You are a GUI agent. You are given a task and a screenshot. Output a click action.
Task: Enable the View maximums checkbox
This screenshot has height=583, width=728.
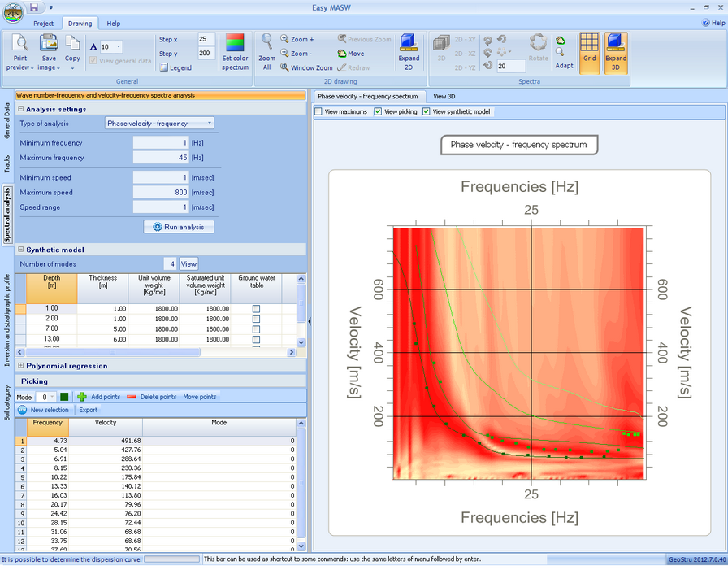point(319,111)
